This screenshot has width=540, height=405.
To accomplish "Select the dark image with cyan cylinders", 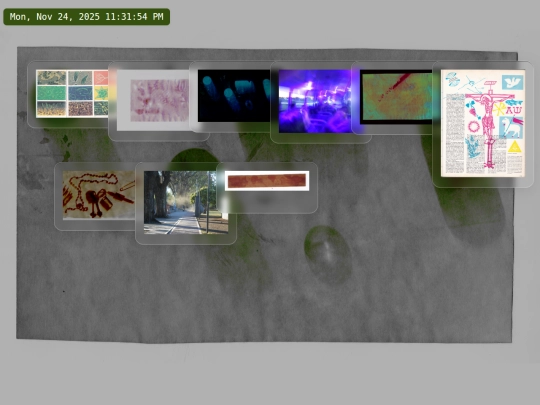I will (234, 96).
